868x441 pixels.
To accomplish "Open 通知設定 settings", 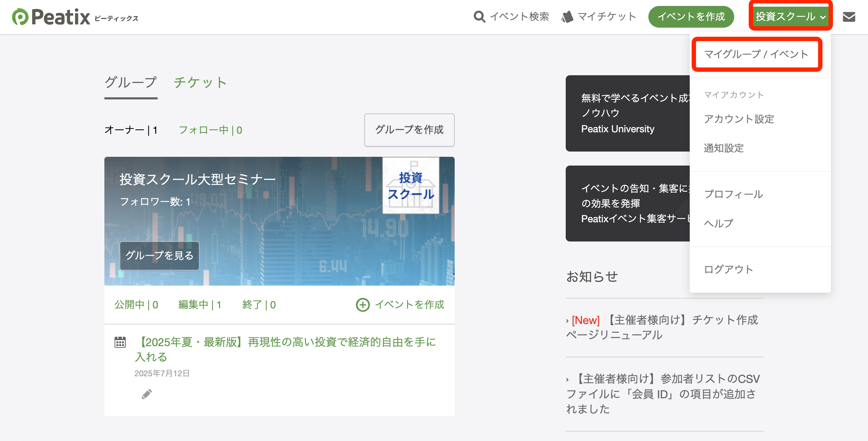I will pos(723,148).
